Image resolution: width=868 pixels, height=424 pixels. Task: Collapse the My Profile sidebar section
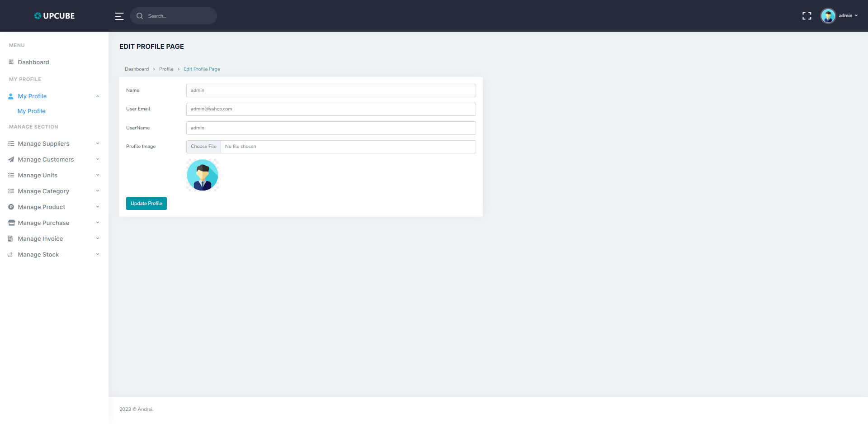coord(98,96)
